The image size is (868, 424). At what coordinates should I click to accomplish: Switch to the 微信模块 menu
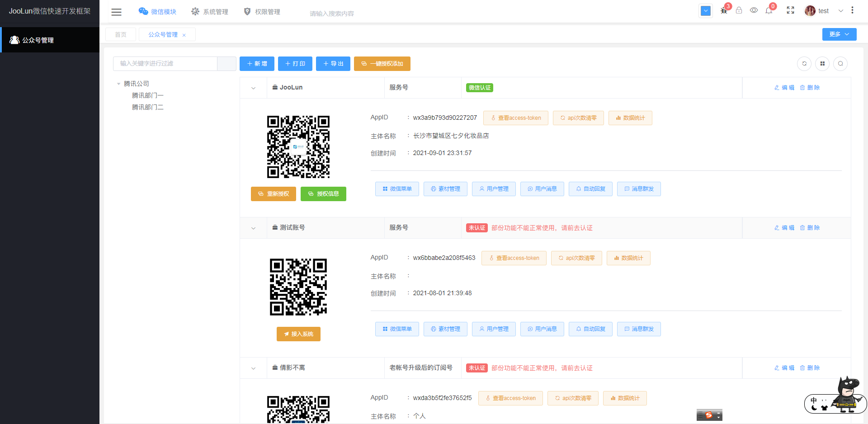pos(157,12)
